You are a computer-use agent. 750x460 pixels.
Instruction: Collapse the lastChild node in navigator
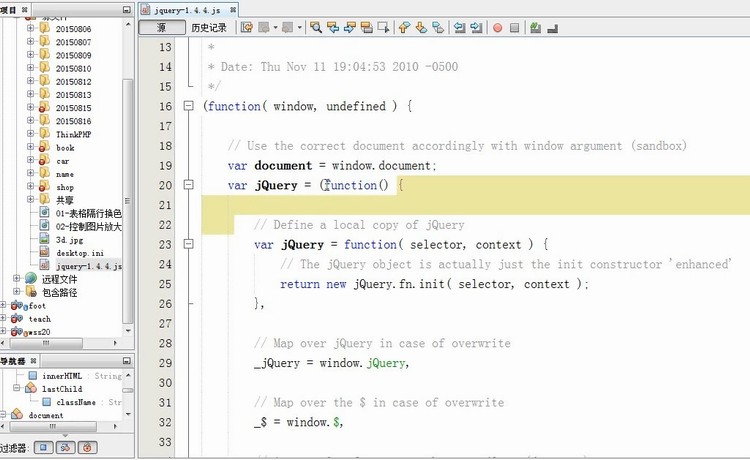17,389
